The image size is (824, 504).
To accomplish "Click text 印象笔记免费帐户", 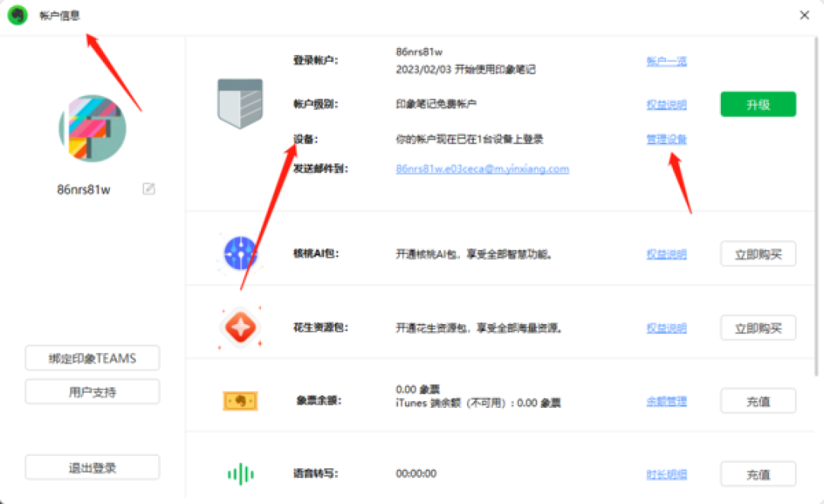I will pyautogui.click(x=436, y=104).
